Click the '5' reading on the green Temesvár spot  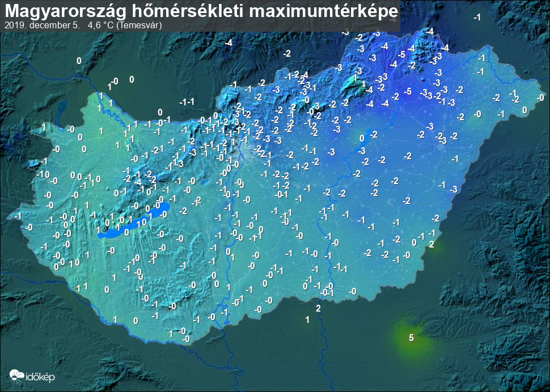[412, 338]
